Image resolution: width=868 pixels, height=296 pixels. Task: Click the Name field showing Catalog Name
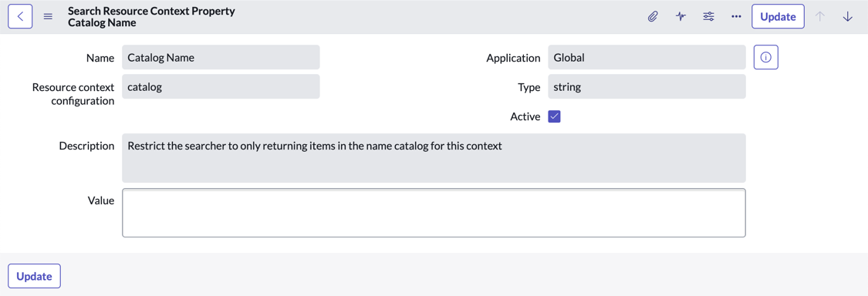point(221,58)
